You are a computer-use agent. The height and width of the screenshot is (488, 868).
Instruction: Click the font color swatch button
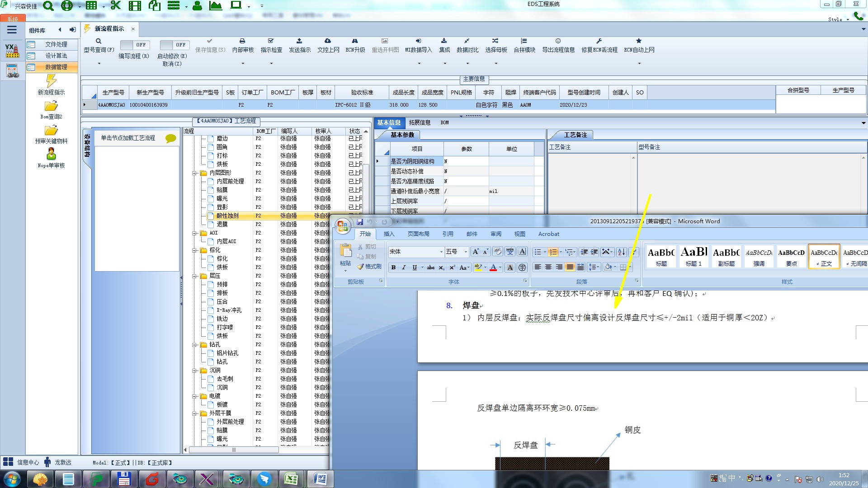point(493,267)
